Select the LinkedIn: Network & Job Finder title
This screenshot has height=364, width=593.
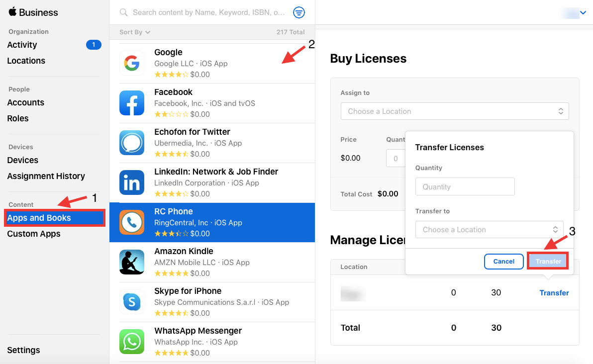point(216,172)
